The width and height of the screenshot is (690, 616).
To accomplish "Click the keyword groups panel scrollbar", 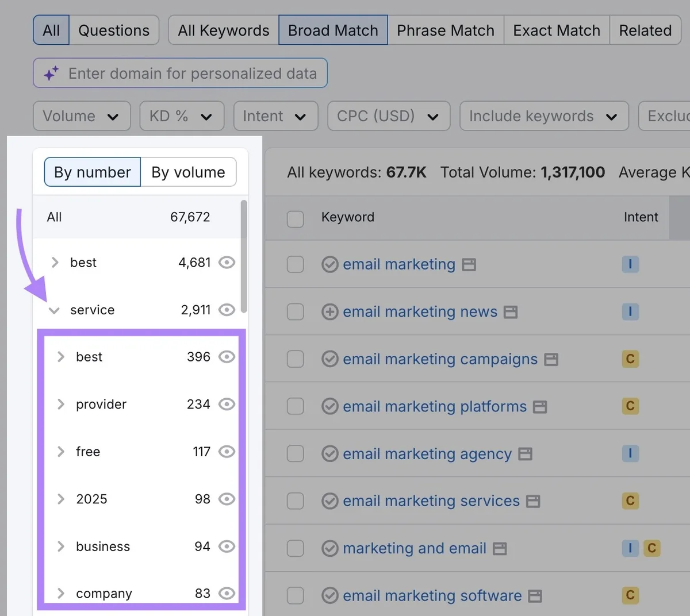I will pos(244,256).
